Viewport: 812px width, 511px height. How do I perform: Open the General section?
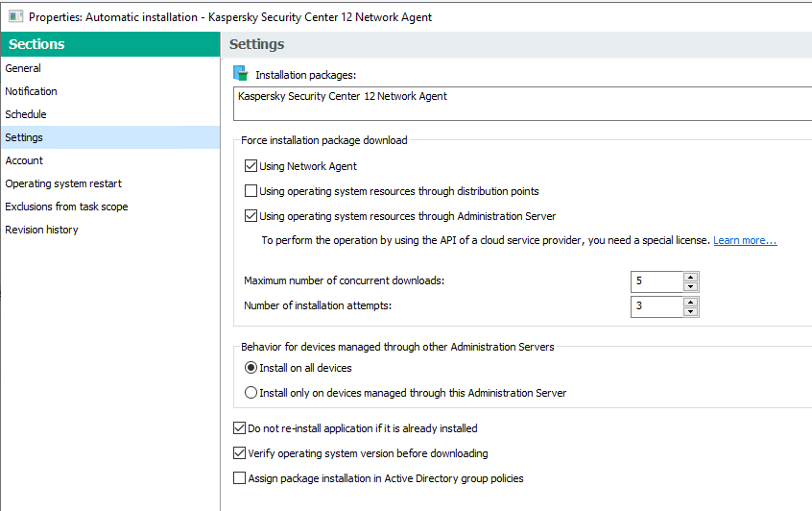click(x=23, y=68)
